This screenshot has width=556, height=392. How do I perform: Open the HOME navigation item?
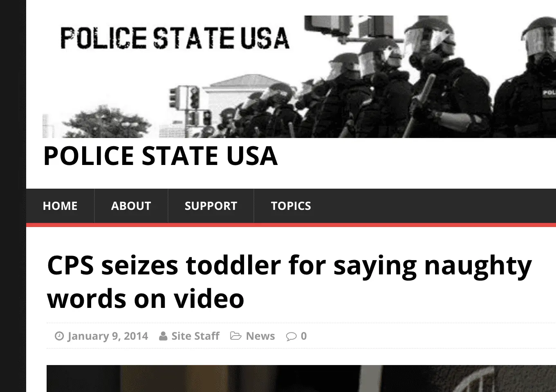(x=60, y=206)
